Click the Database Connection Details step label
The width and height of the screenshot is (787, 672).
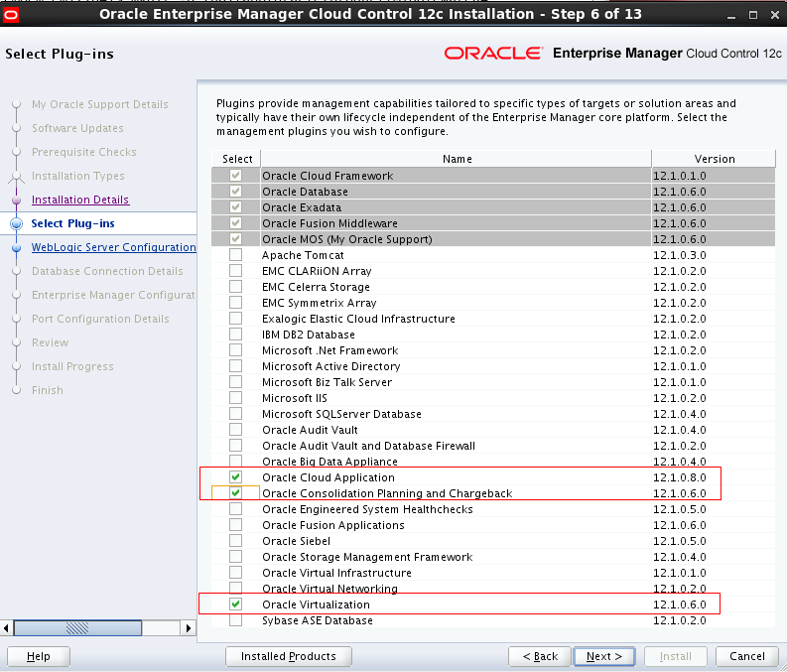tap(107, 271)
